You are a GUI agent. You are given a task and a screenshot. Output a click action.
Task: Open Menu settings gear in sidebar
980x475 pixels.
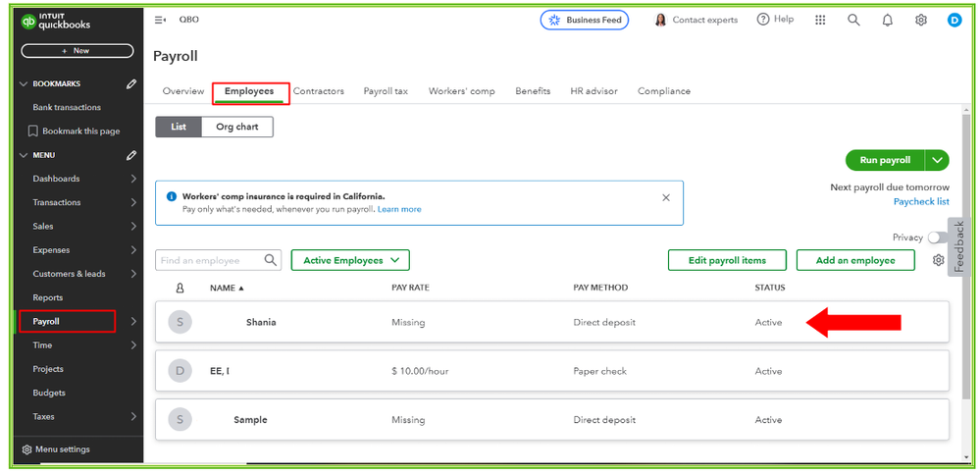click(26, 449)
